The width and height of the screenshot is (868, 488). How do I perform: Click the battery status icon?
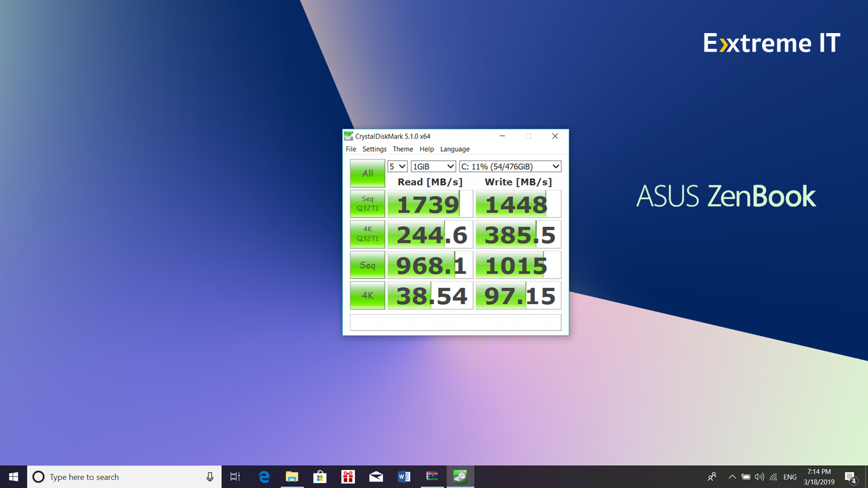(746, 477)
